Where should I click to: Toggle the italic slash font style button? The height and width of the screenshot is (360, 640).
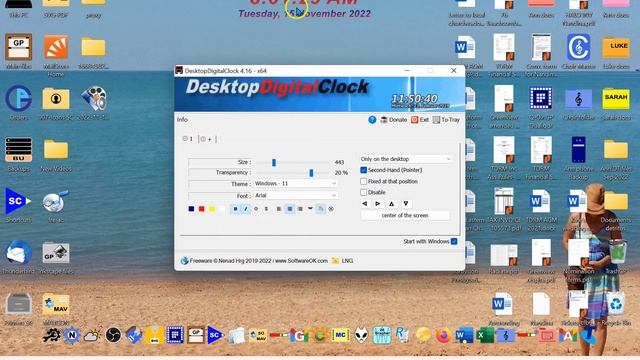[246, 209]
